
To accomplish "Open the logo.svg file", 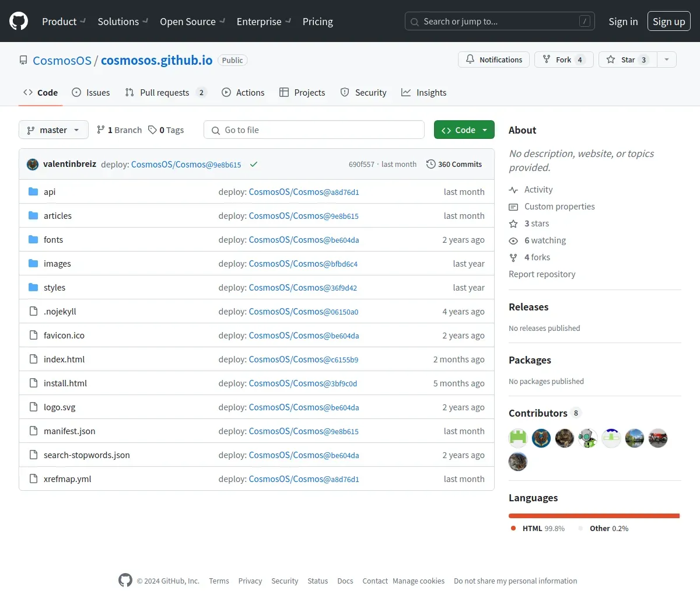I will tap(60, 407).
